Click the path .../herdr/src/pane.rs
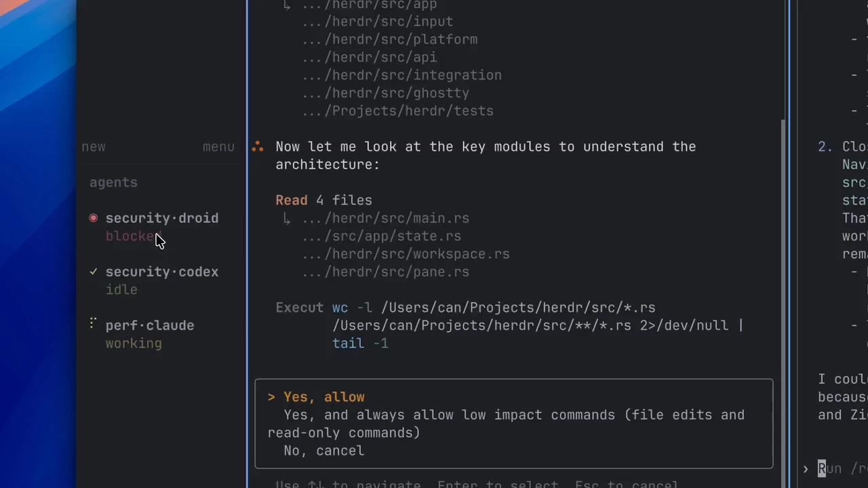Screen dimensions: 868x488 pos(385,272)
